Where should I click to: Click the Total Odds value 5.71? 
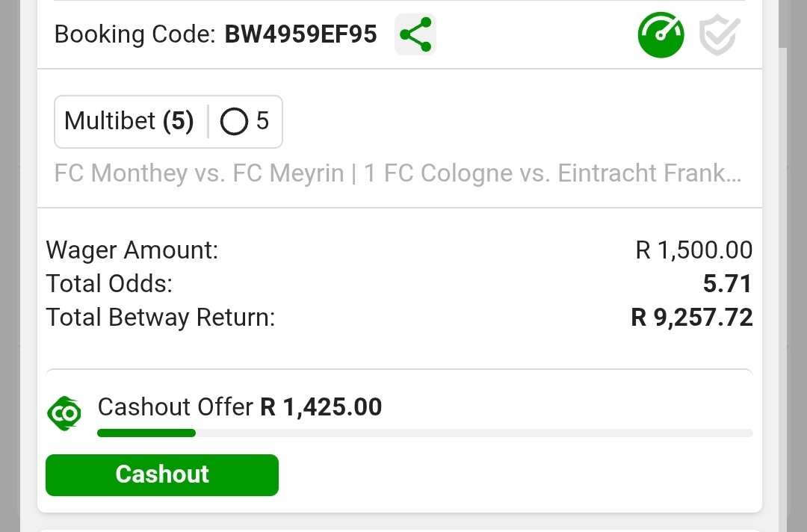727,284
